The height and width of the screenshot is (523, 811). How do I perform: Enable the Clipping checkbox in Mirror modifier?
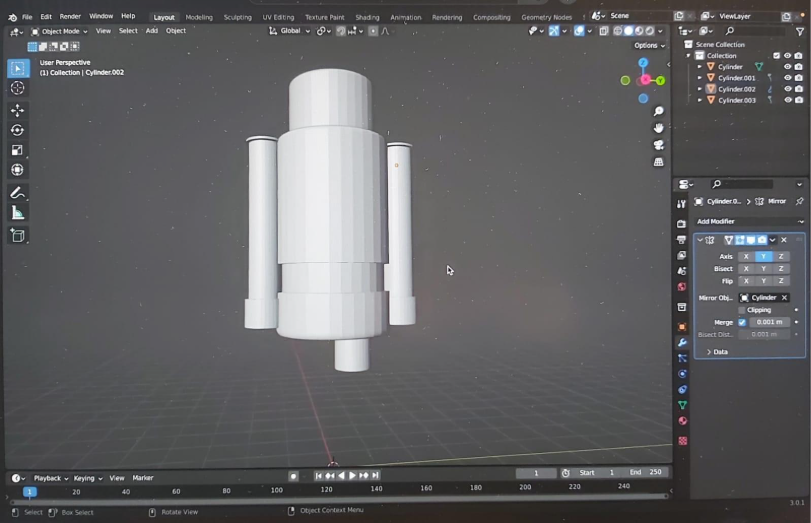742,310
